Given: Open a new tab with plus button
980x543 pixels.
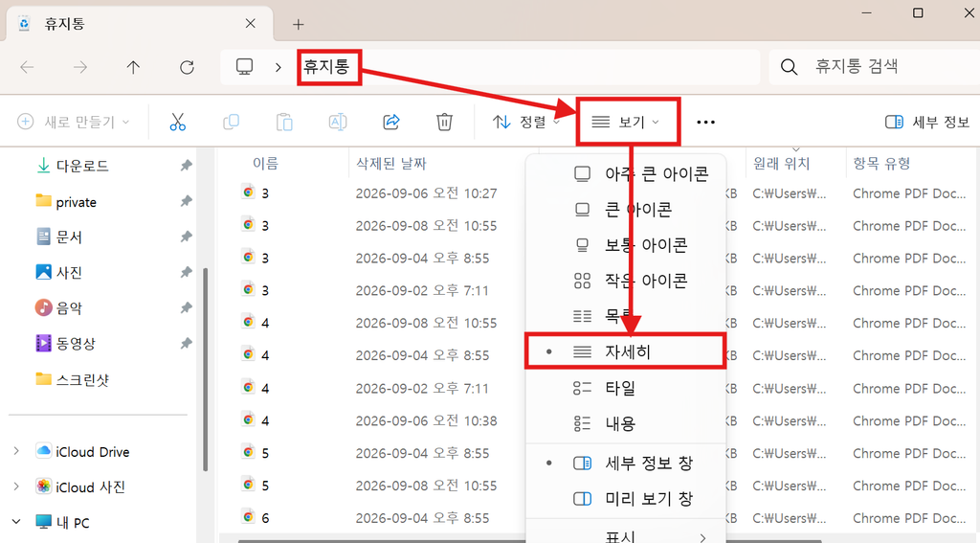Looking at the screenshot, I should pyautogui.click(x=299, y=24).
